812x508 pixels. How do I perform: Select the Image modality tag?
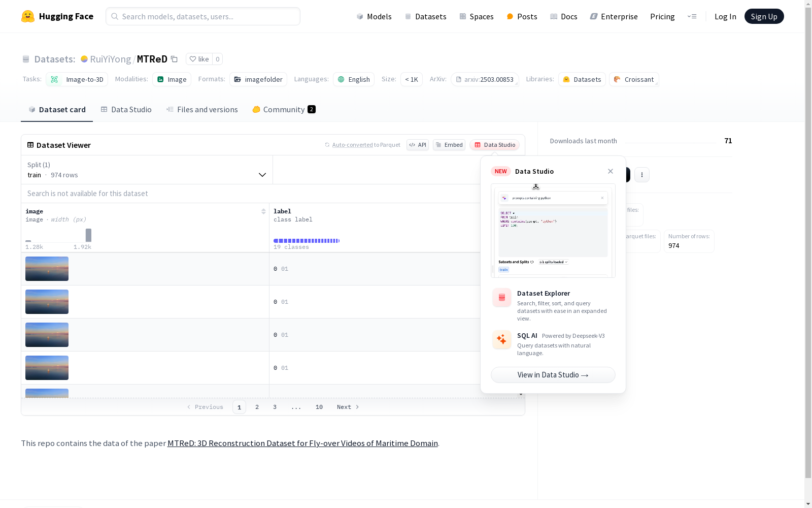pyautogui.click(x=172, y=79)
